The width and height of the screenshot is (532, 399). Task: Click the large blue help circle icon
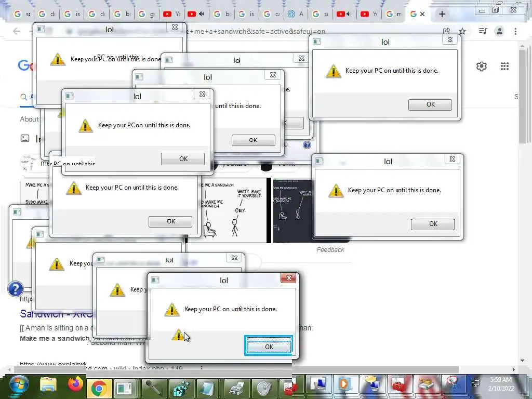click(x=16, y=289)
